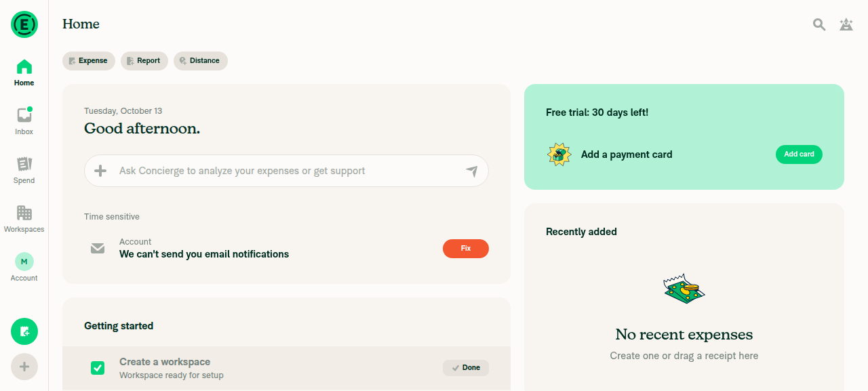868x391 pixels.
Task: Open the Inbox from sidebar
Action: point(24,121)
